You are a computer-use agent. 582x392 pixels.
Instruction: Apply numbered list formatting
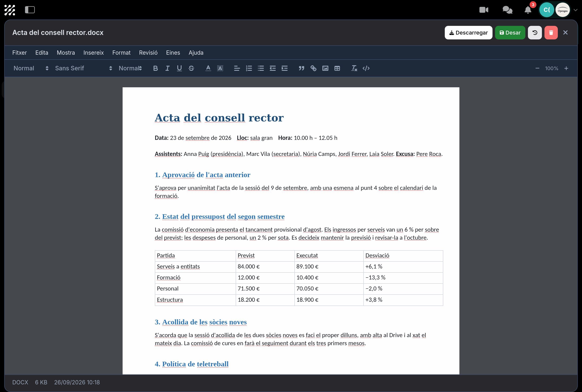coord(249,68)
